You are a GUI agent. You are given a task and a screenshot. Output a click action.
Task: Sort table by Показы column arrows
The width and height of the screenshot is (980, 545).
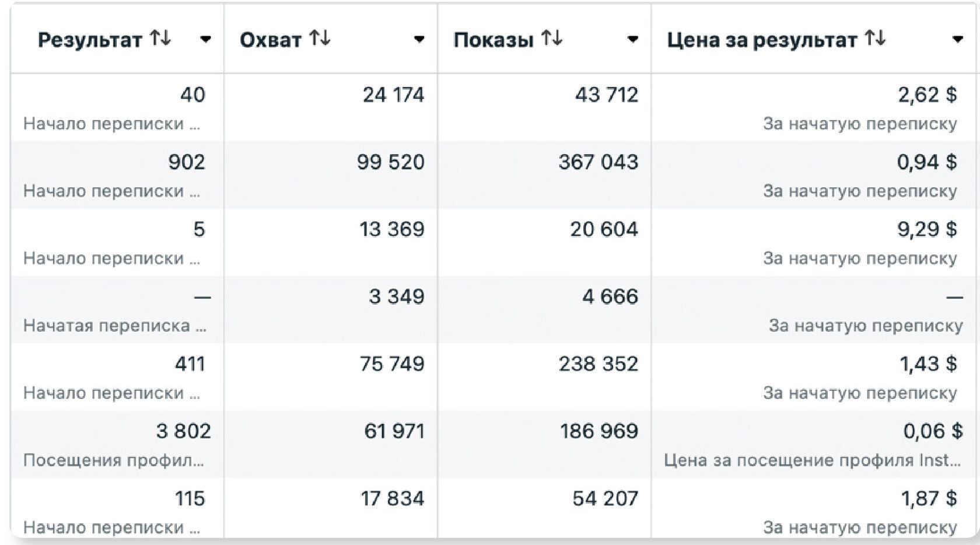click(x=552, y=39)
